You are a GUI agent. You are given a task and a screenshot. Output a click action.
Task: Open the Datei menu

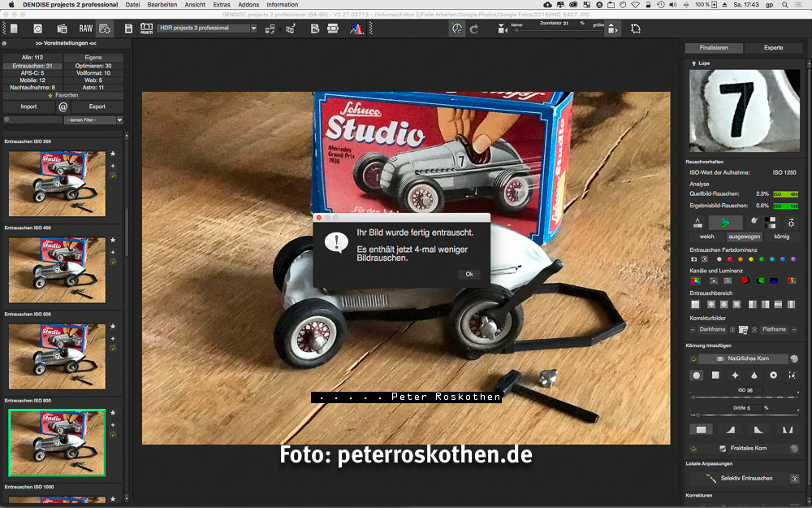[132, 5]
